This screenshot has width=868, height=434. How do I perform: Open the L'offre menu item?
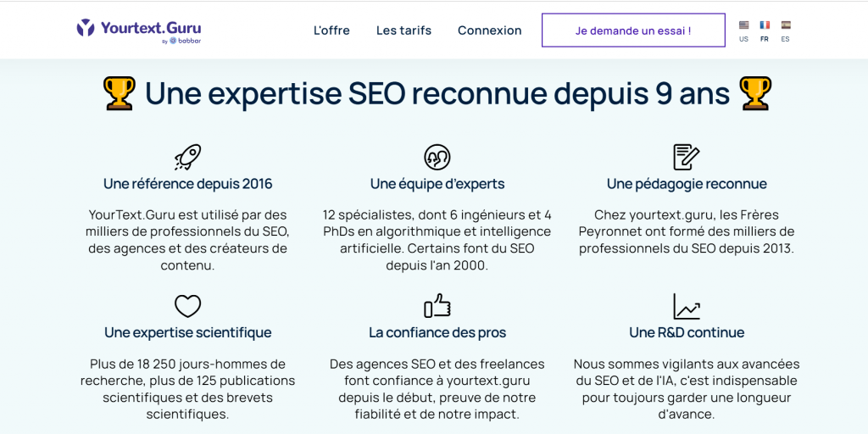click(331, 31)
